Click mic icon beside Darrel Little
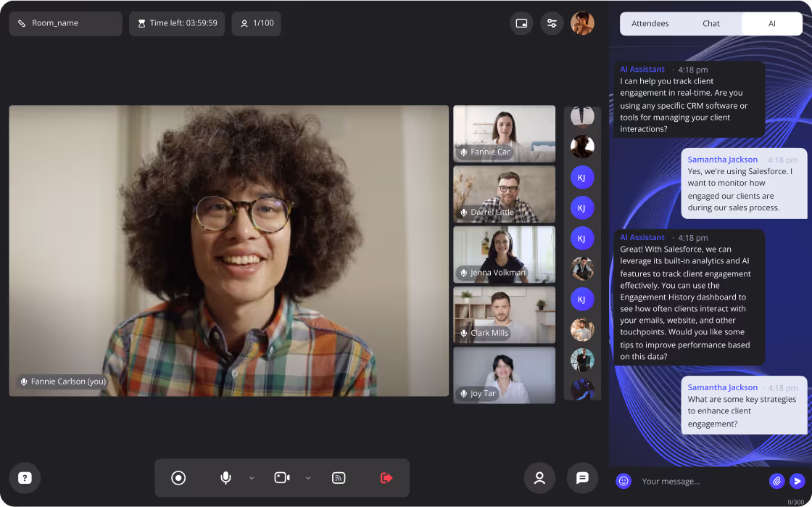 (x=464, y=213)
